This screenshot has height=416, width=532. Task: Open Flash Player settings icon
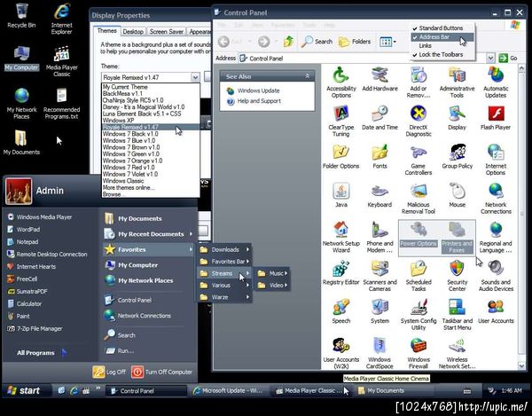click(496, 118)
